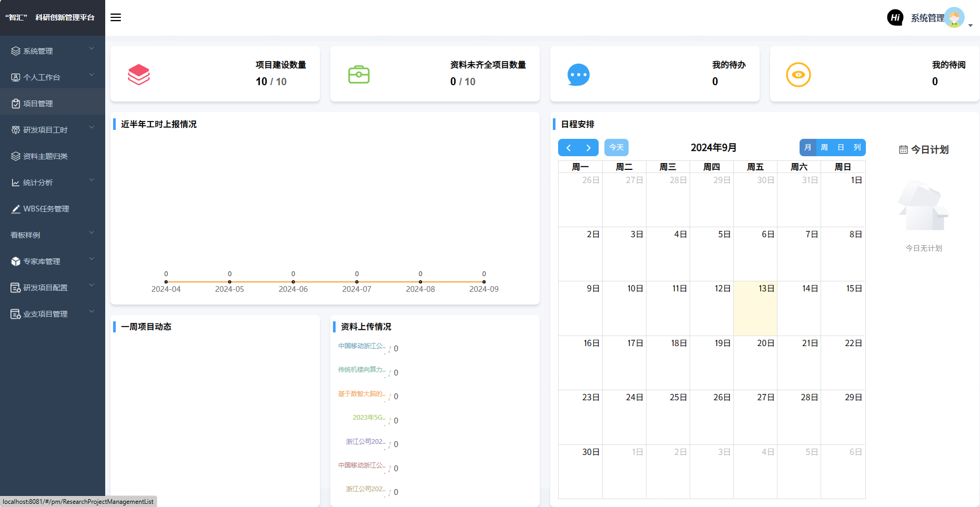Click the user avatar in top bar
The width and height of the screenshot is (980, 507).
(954, 17)
